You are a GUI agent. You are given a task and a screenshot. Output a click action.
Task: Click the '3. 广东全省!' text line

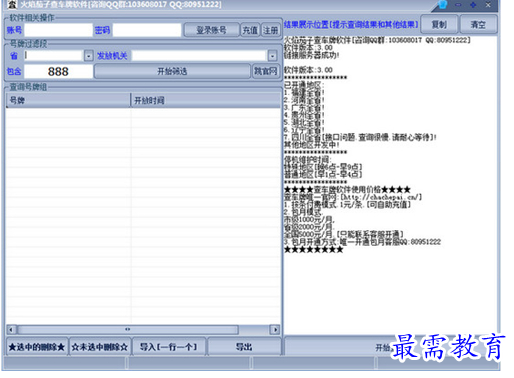click(x=304, y=107)
